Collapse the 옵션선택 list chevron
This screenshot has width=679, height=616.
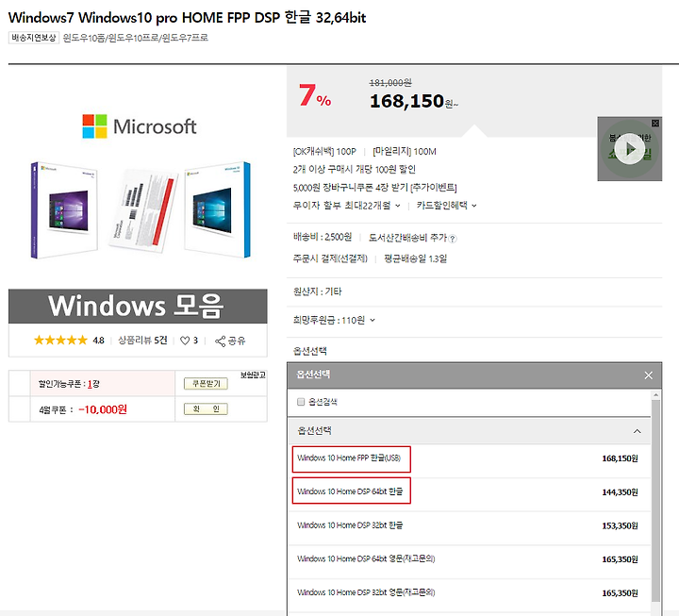637,431
